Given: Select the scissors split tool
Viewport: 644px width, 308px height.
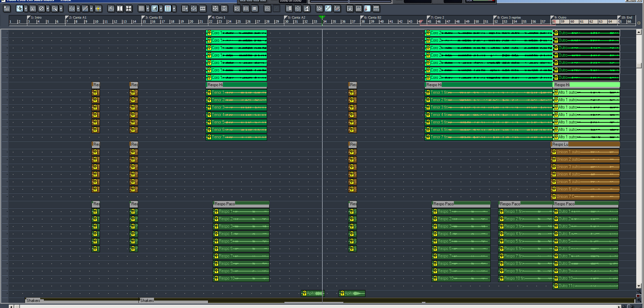Looking at the screenshot, I should tap(32, 8).
